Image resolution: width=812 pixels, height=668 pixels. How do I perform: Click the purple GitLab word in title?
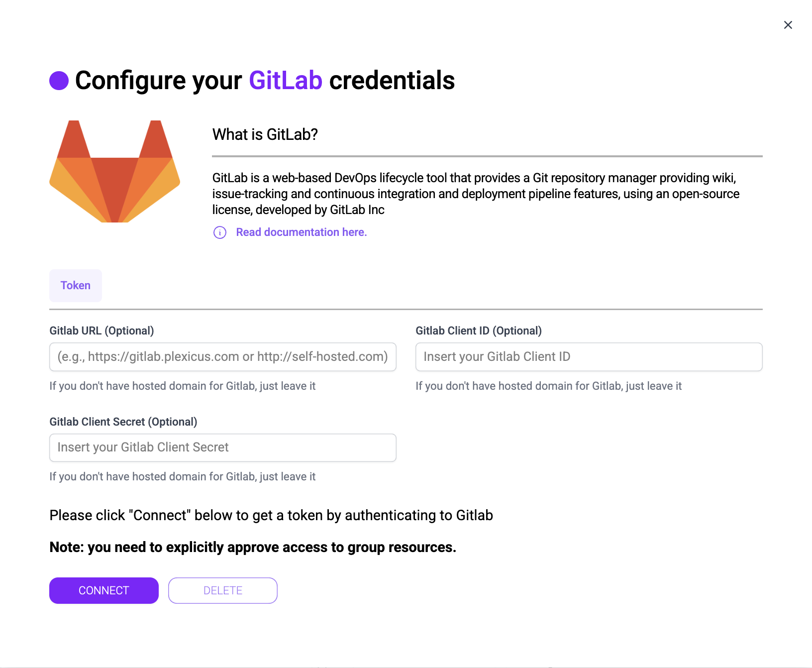tap(285, 80)
